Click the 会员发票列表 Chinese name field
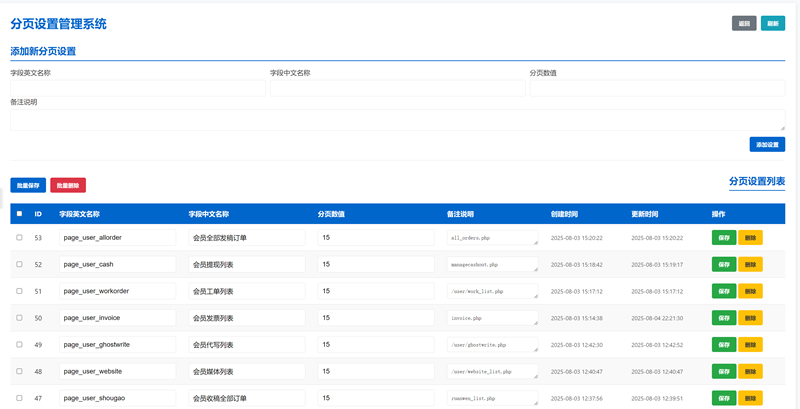Image resolution: width=800 pixels, height=409 pixels. tap(247, 318)
